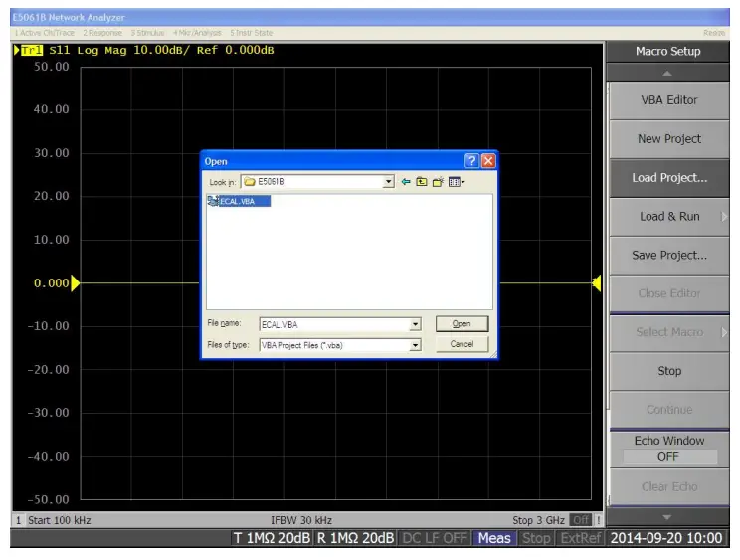Click the scroll-down arrow below Clear Echo

[668, 517]
